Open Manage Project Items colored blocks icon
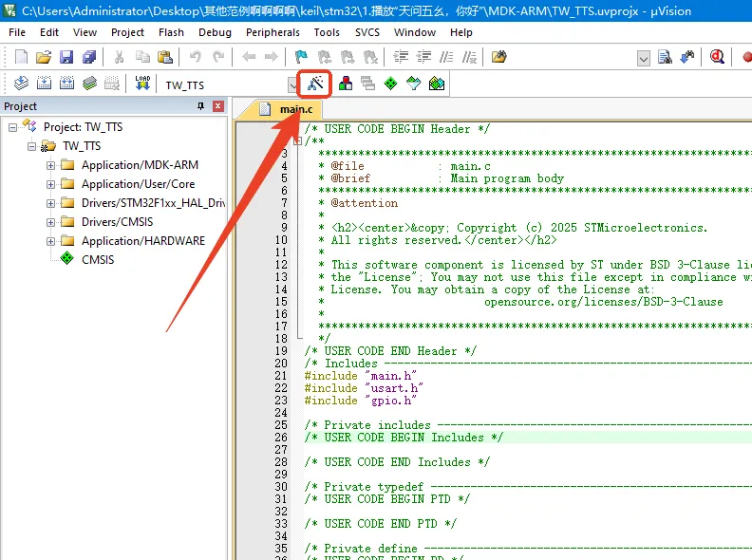This screenshot has height=560, width=752. [x=346, y=84]
